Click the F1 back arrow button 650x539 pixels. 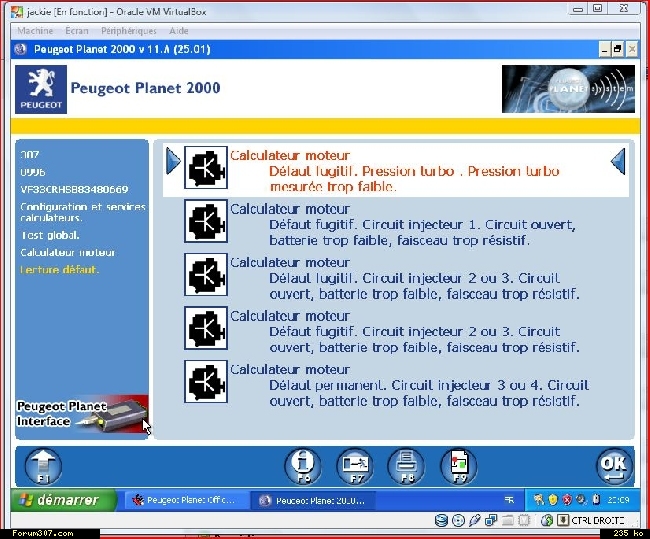click(44, 466)
